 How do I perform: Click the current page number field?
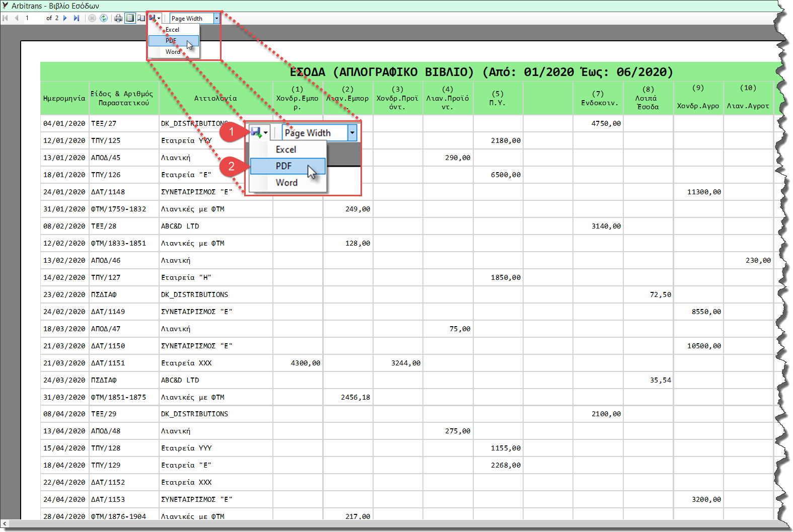point(33,18)
